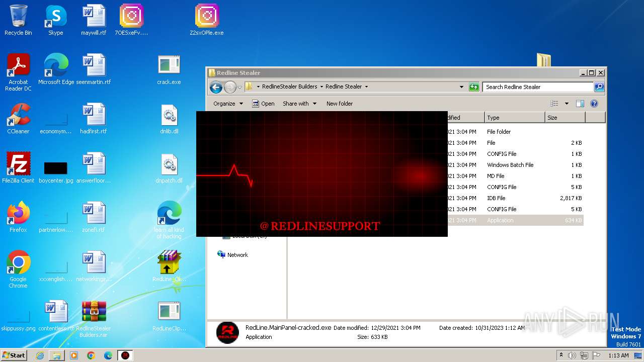Click the Redline Stealer breadcrumb segment
The image size is (644, 362).
click(344, 86)
